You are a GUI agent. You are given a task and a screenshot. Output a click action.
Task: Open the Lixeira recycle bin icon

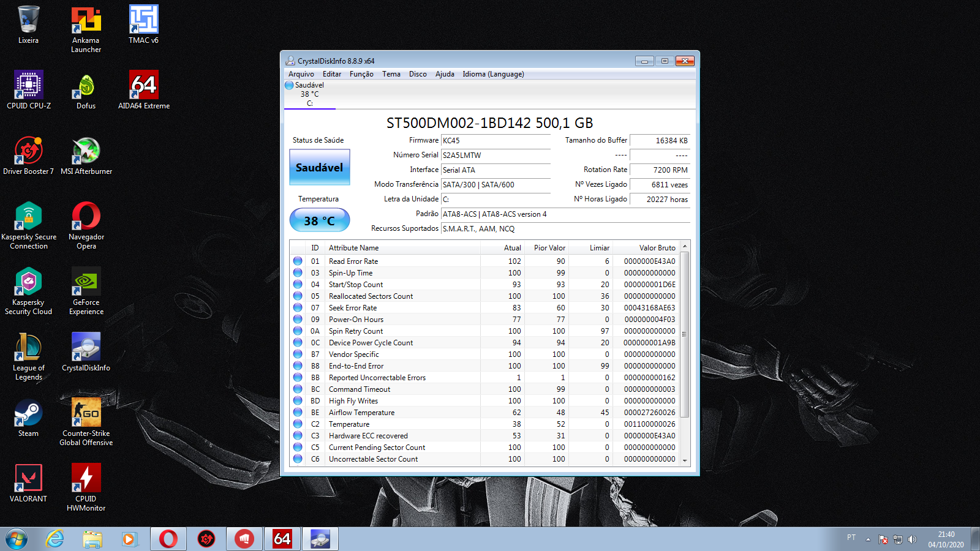click(x=28, y=25)
